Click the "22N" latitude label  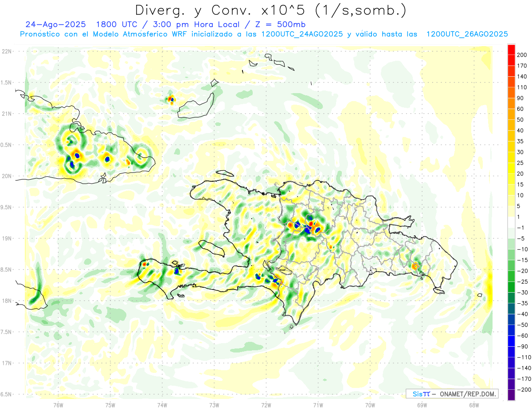coord(7,51)
